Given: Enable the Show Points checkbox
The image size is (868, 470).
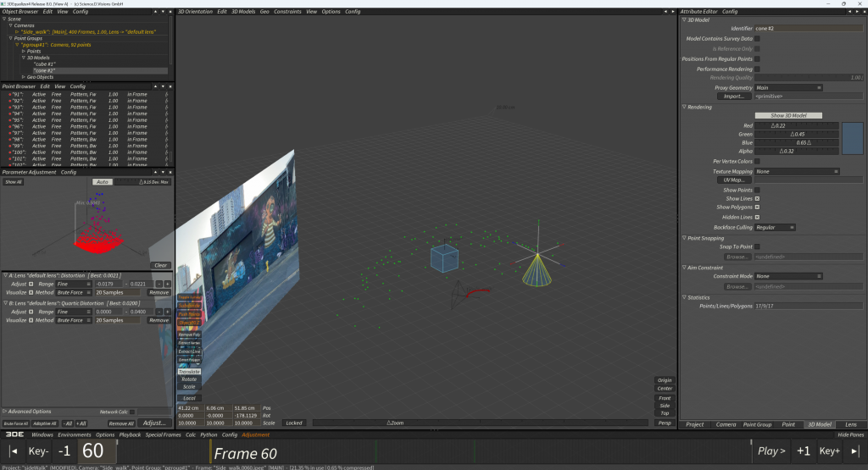Looking at the screenshot, I should point(757,191).
